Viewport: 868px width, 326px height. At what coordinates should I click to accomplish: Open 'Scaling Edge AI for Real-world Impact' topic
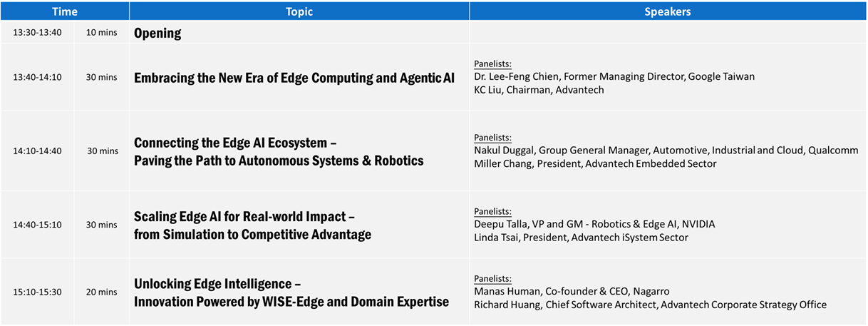pos(244,216)
